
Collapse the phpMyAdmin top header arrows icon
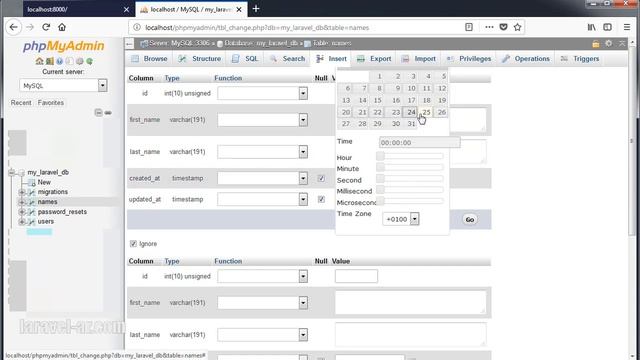click(622, 43)
